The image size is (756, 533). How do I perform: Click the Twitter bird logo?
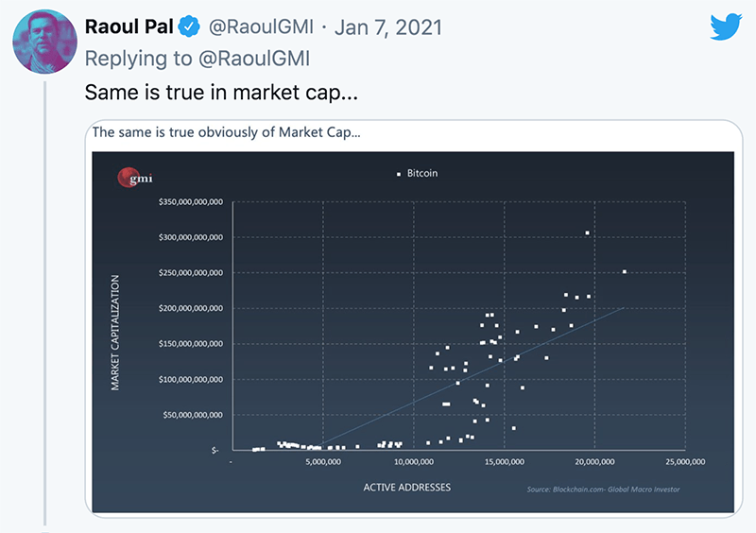(727, 26)
